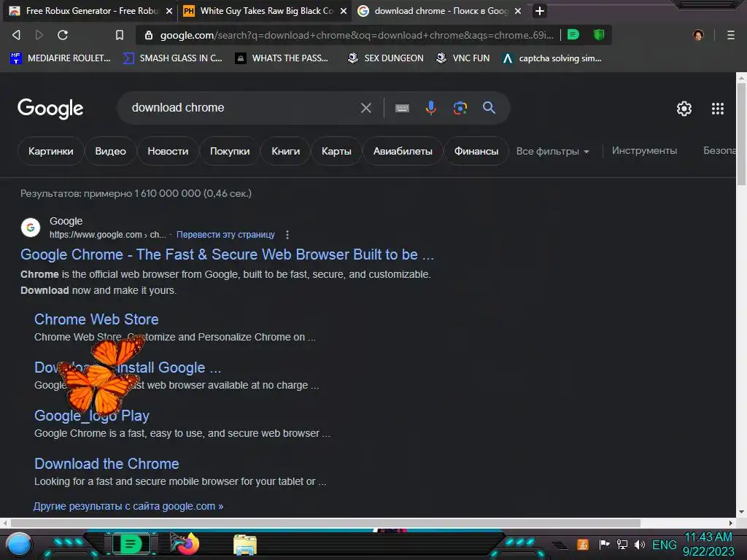This screenshot has width=747, height=560.
Task: Open Google Chrome Fast & Secure result
Action: 227,254
